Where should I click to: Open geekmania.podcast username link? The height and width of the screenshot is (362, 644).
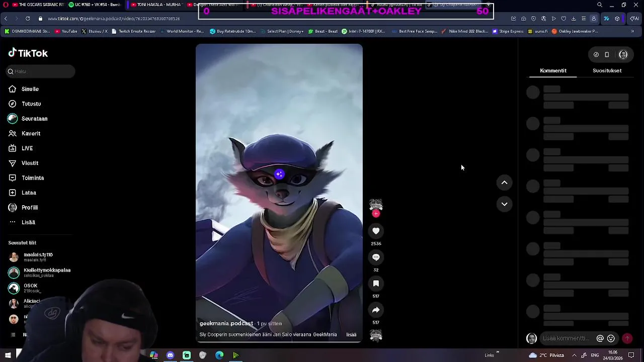(x=226, y=323)
